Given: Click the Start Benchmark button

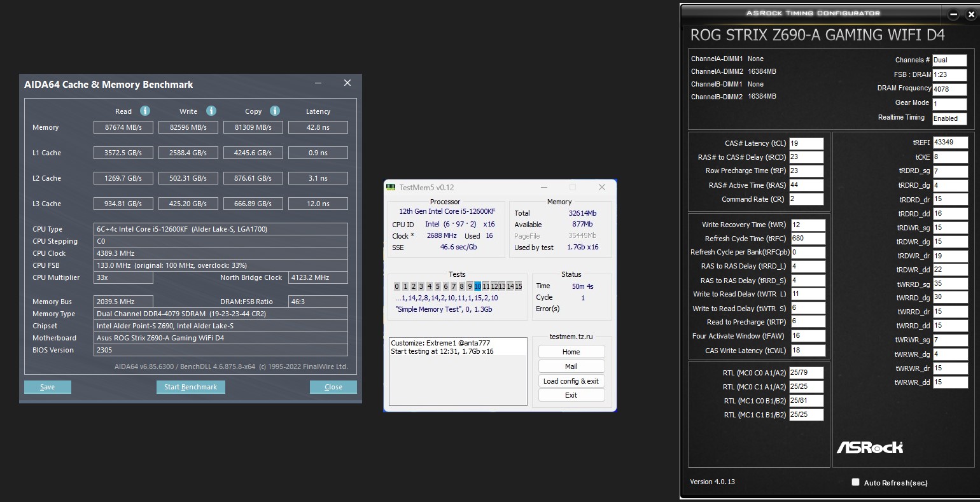Looking at the screenshot, I should pyautogui.click(x=190, y=387).
